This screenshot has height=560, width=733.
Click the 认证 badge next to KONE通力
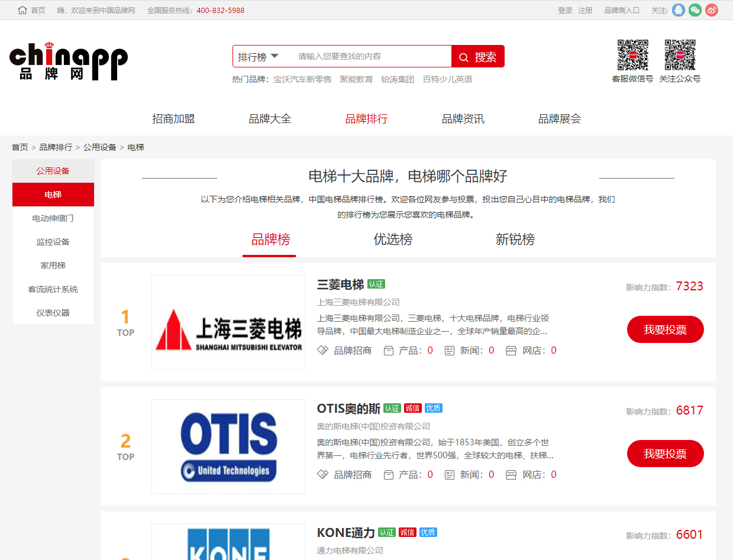point(387,532)
